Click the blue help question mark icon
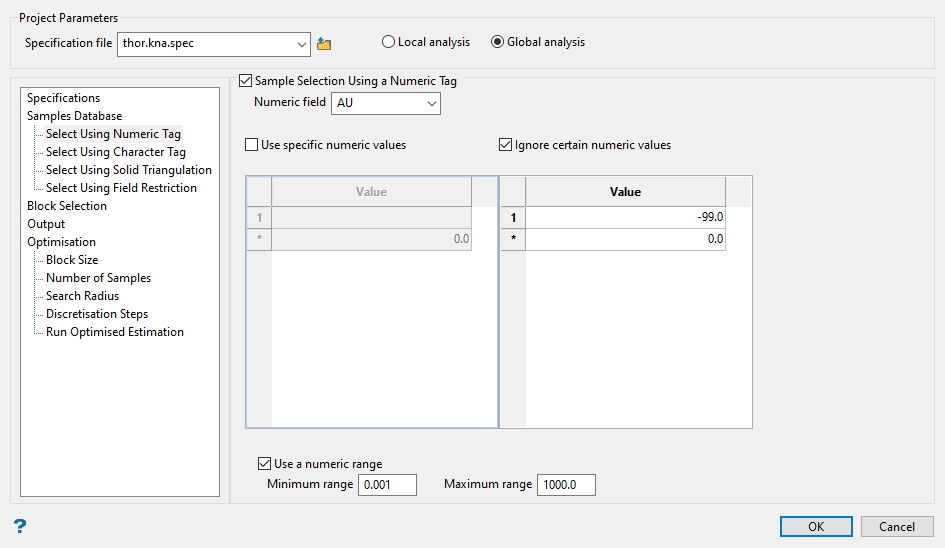Image resolution: width=945 pixels, height=548 pixels. (19, 526)
